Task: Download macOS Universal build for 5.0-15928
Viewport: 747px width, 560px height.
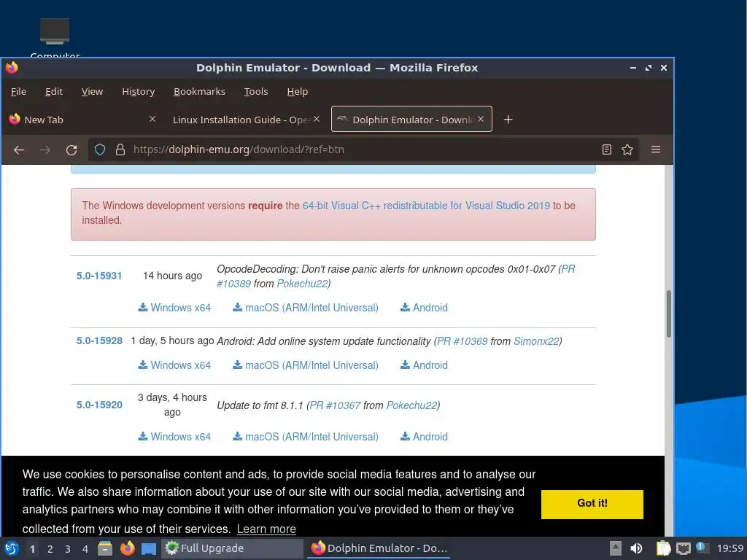Action: coord(306,365)
